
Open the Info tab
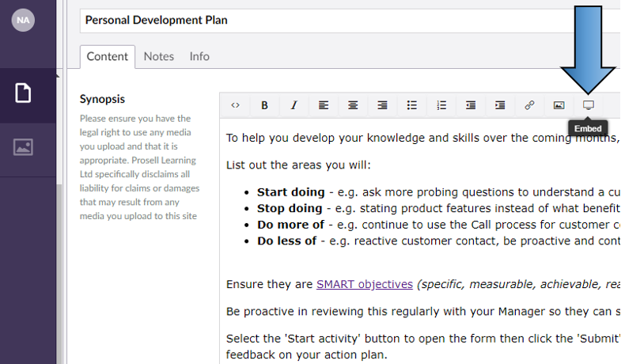point(199,57)
